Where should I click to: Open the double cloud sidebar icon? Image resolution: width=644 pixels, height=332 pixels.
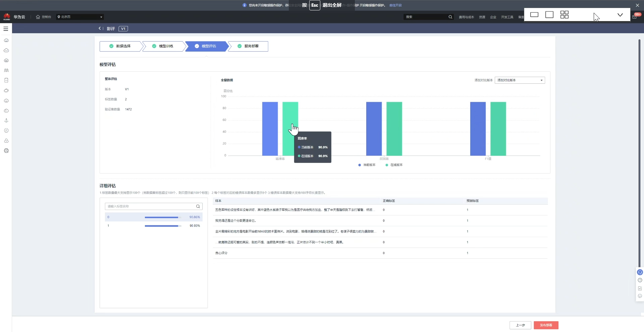coord(6,90)
